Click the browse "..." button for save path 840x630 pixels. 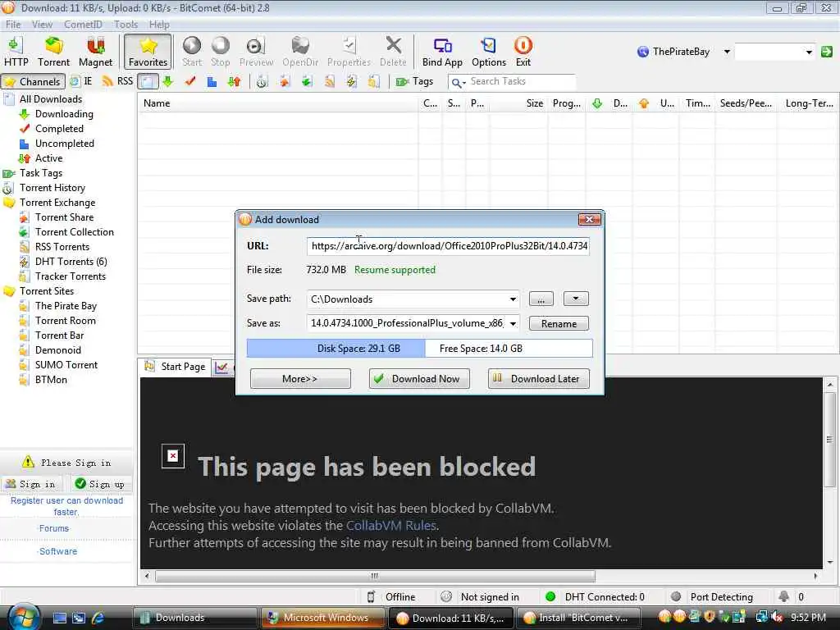541,299
